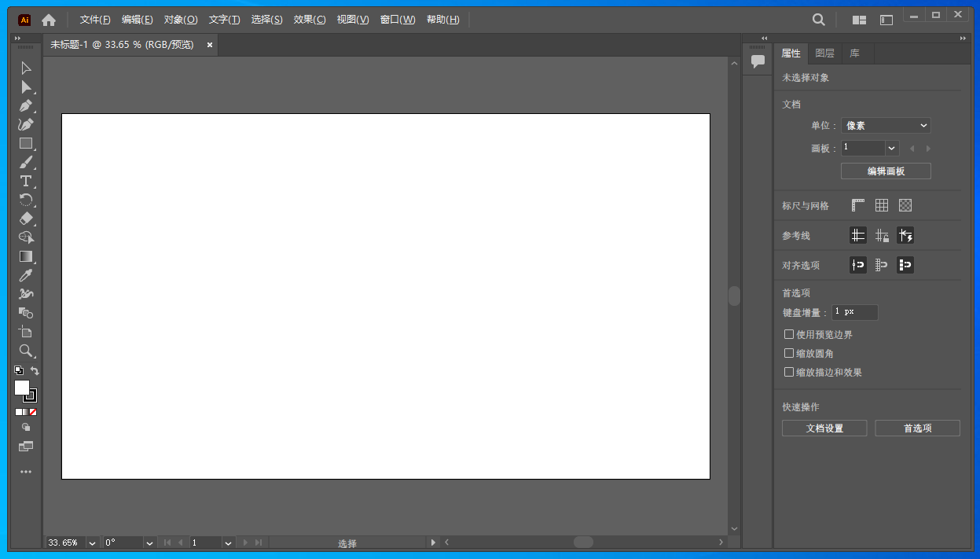Screen dimensions: 980x559
Task: Open the 效果(C) menu
Action: (310, 20)
